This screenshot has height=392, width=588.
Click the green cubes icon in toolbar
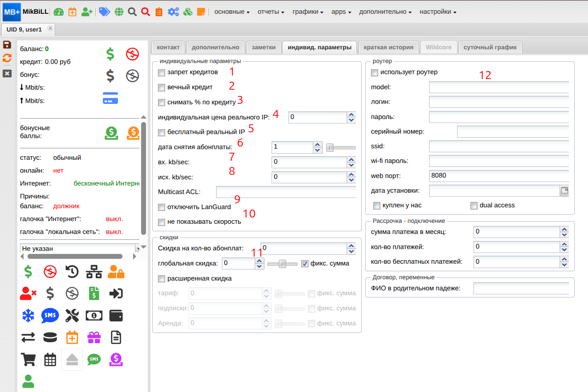coord(188,12)
